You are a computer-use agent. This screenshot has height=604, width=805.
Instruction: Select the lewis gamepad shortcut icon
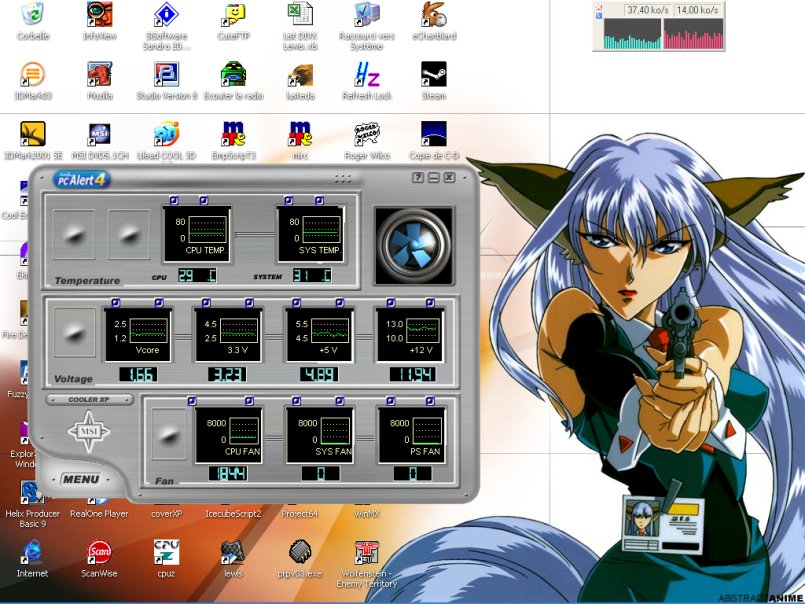(234, 552)
